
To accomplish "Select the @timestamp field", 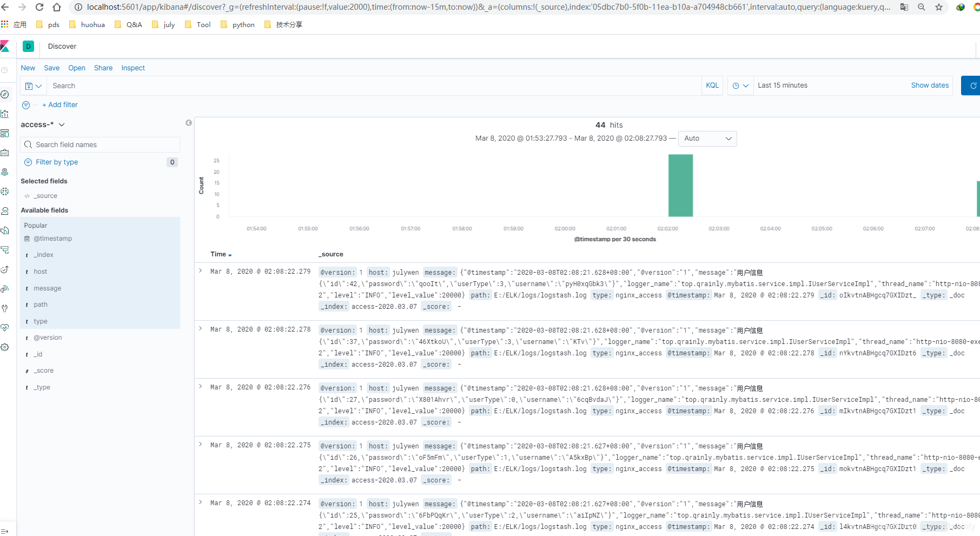I will [52, 239].
